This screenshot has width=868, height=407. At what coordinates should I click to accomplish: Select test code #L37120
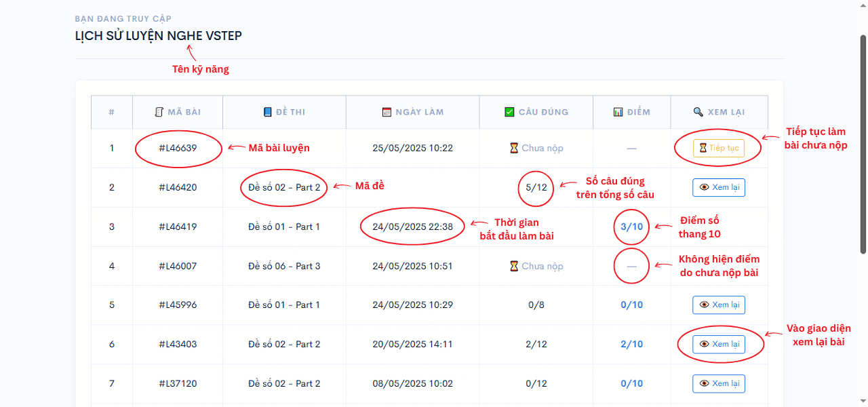(x=178, y=383)
